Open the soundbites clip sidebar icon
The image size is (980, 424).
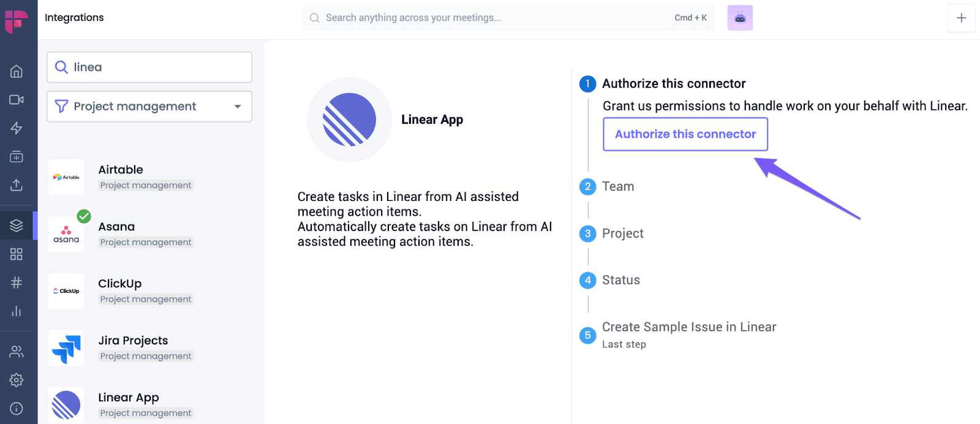[x=17, y=157]
